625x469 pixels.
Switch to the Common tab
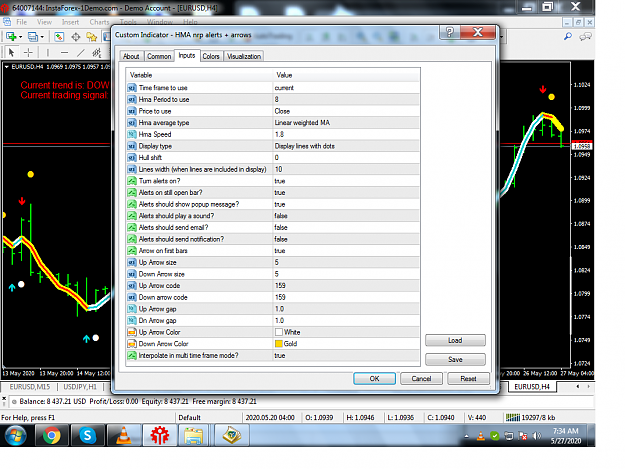tap(159, 56)
